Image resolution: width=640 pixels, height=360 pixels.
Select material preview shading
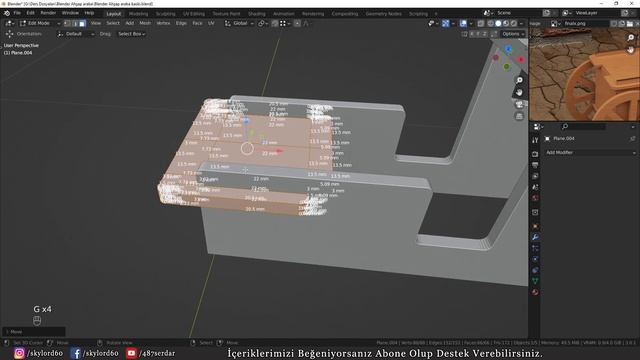point(506,23)
